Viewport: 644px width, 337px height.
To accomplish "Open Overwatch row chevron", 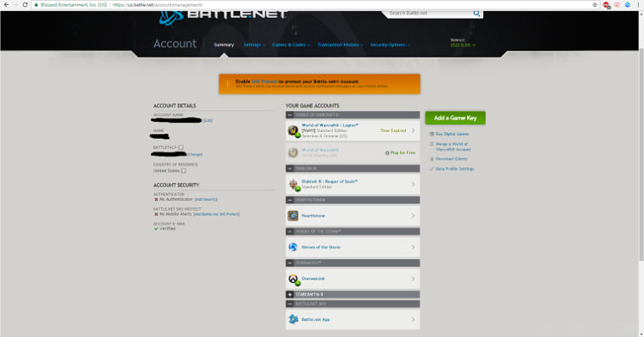I will point(414,279).
